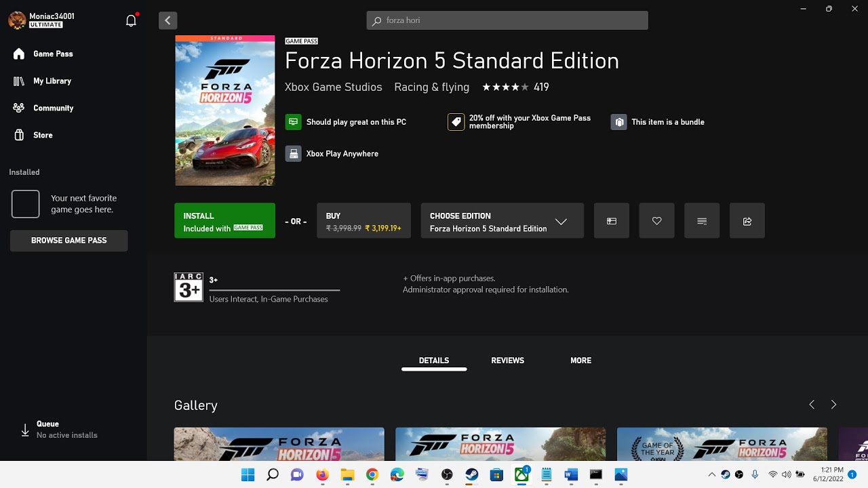Click the Game Pass home icon
868x488 pixels.
tap(19, 54)
